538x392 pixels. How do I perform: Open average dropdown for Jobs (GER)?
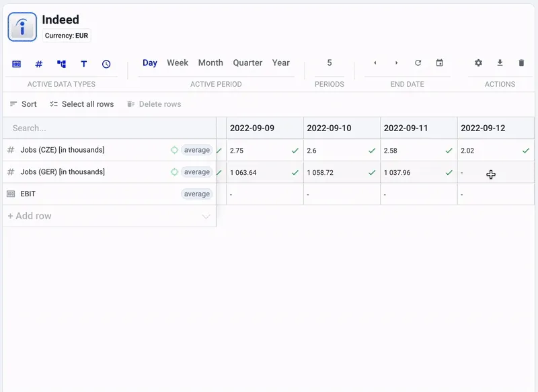click(x=197, y=172)
